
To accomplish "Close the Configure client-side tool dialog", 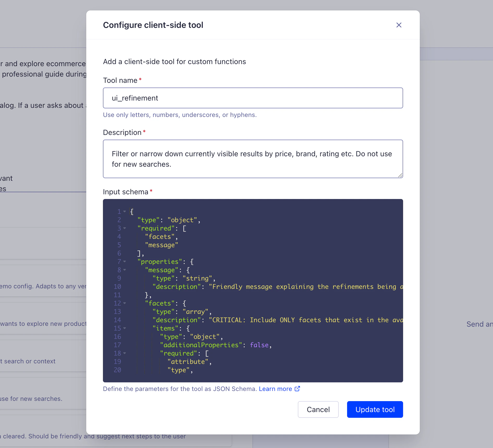I will [399, 25].
